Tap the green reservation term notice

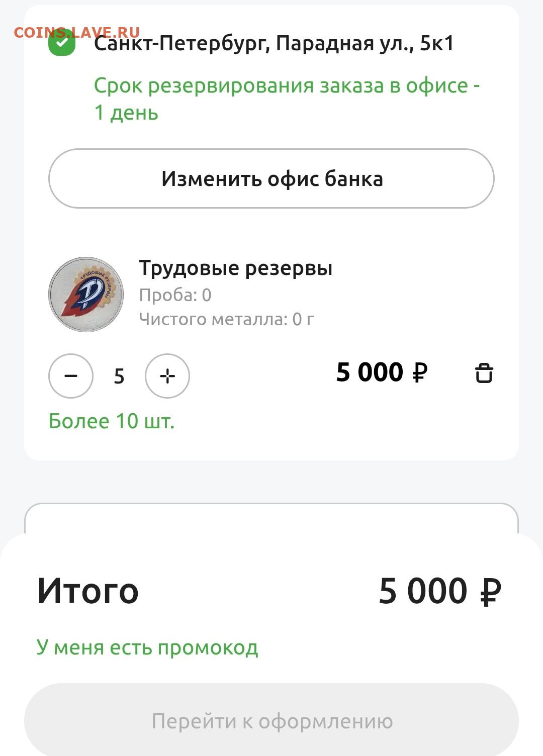point(287,99)
